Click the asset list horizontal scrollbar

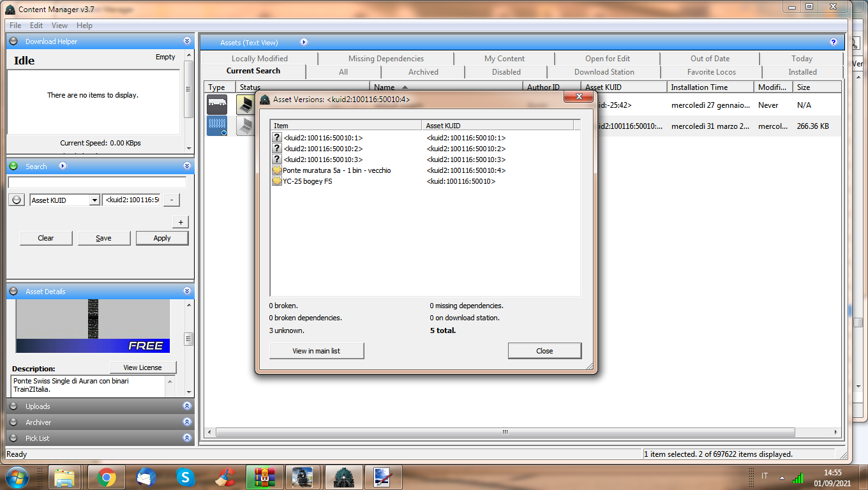[x=504, y=432]
